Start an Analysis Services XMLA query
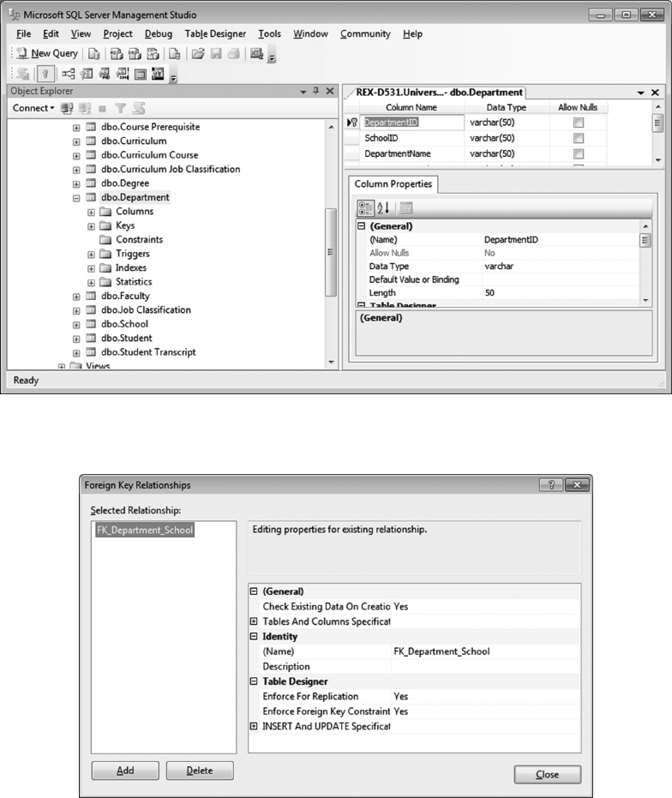The height and width of the screenshot is (798, 672). [153, 53]
